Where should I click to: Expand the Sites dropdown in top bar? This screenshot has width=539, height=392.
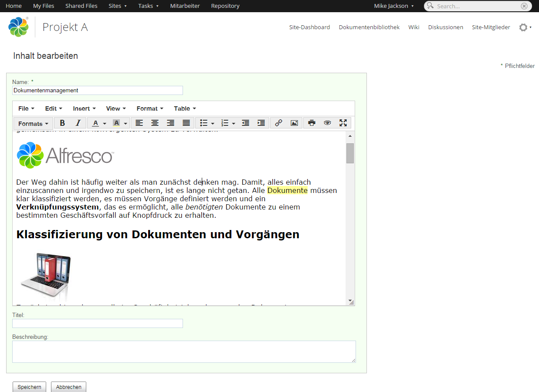[x=118, y=6]
